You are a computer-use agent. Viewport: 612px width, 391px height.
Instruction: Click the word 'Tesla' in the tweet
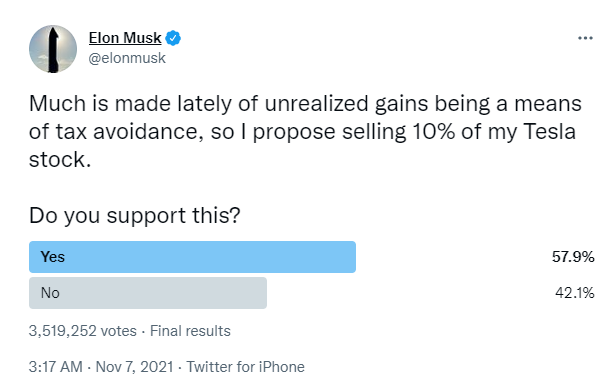[x=550, y=132]
